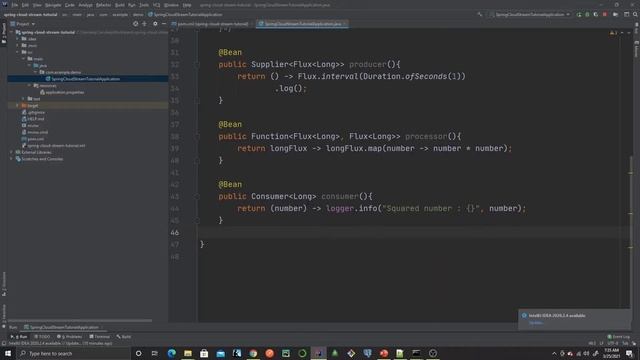Click the Build hammer icon in toolbar

pyautogui.click(x=480, y=14)
